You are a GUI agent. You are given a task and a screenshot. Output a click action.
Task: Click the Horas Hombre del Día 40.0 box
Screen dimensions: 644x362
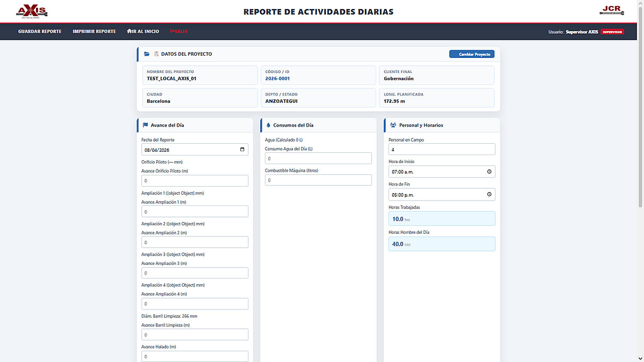pyautogui.click(x=442, y=244)
